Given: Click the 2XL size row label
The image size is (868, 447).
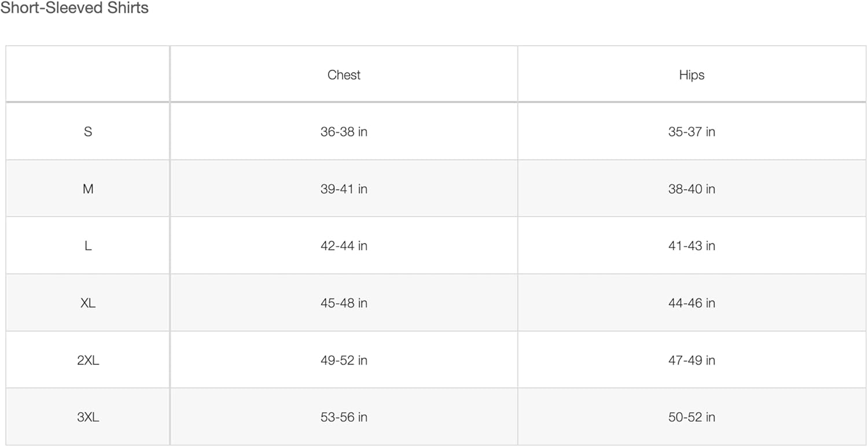Looking at the screenshot, I should (88, 360).
